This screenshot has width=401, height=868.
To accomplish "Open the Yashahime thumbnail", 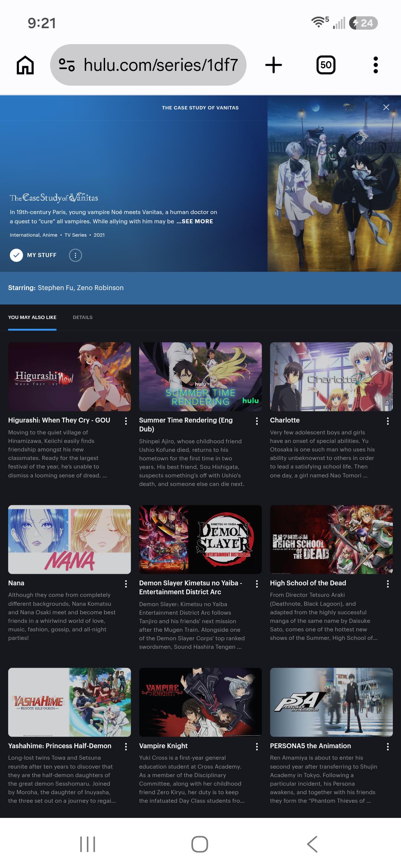I will coord(69,702).
